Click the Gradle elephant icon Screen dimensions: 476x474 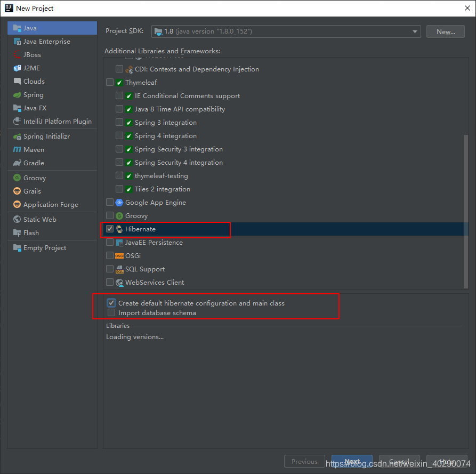[17, 163]
